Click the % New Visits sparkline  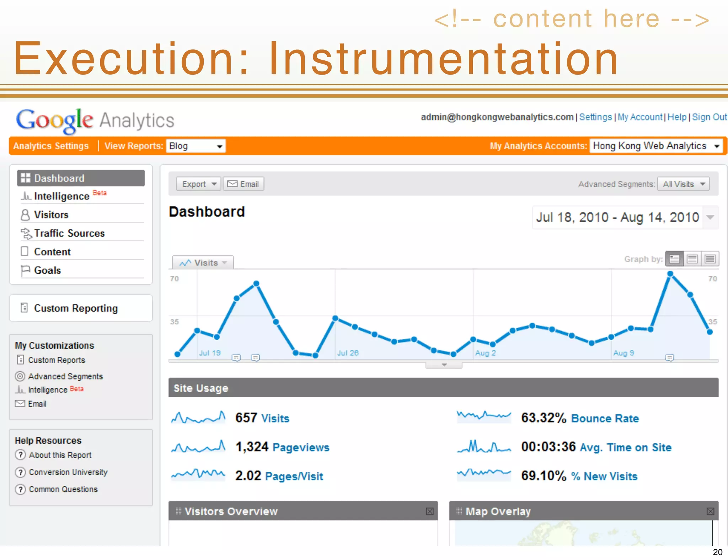pos(484,474)
